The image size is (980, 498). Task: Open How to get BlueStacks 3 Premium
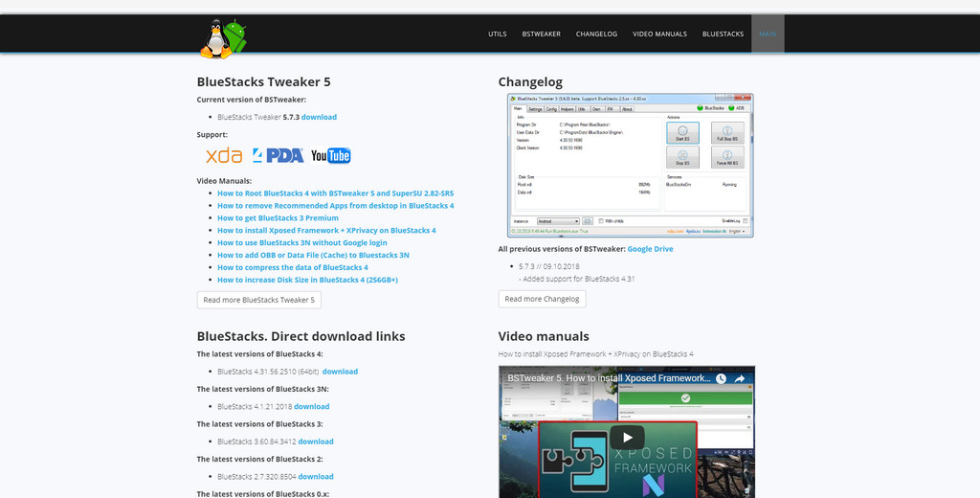point(278,217)
